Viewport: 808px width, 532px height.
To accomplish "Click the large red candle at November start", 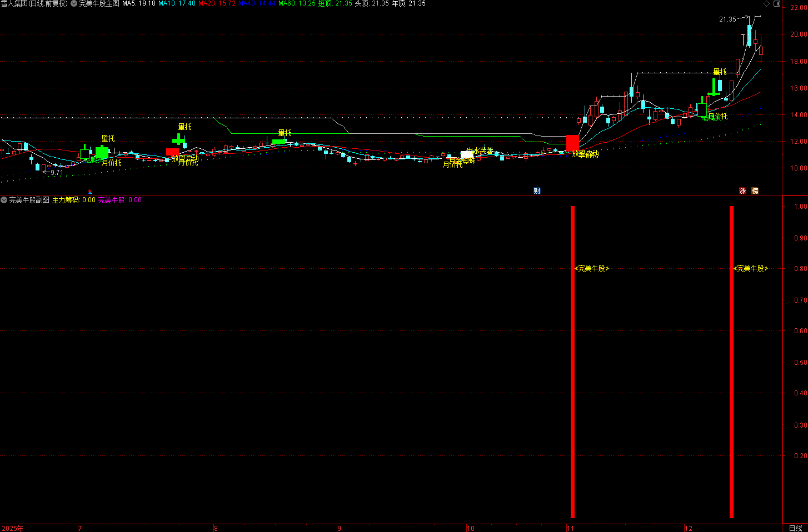I will [572, 142].
